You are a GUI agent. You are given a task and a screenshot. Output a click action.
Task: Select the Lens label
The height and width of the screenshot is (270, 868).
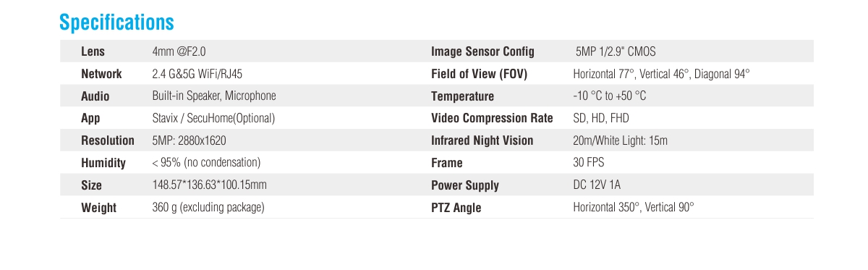coord(93,51)
